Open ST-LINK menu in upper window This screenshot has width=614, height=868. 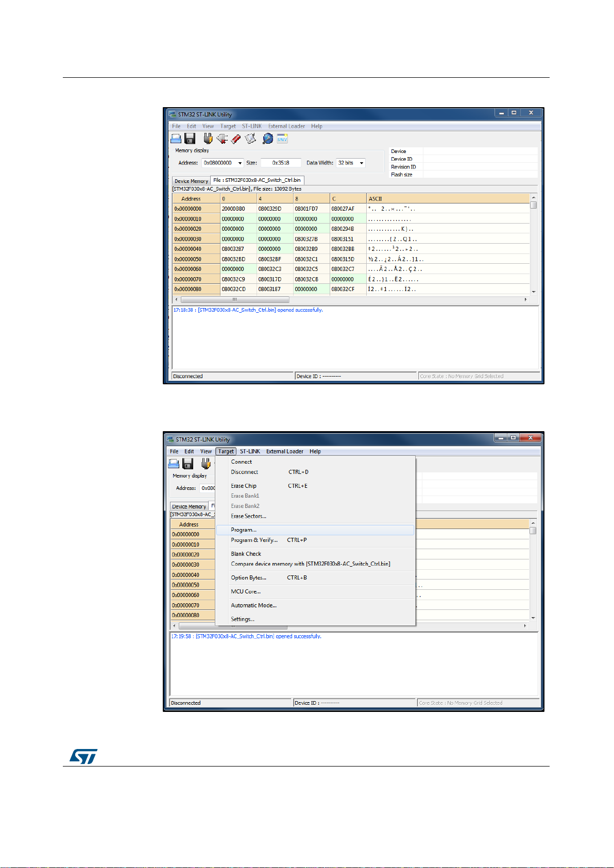252,126
